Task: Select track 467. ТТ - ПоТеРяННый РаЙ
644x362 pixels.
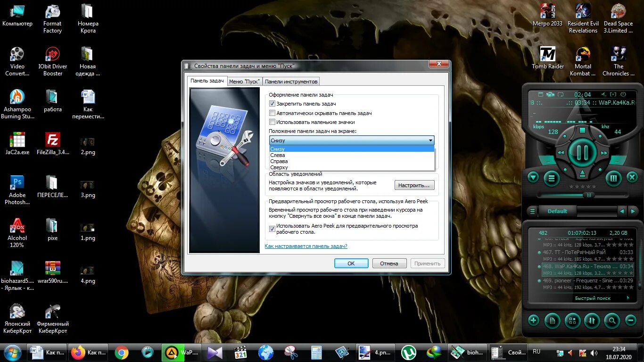Action: click(x=588, y=255)
